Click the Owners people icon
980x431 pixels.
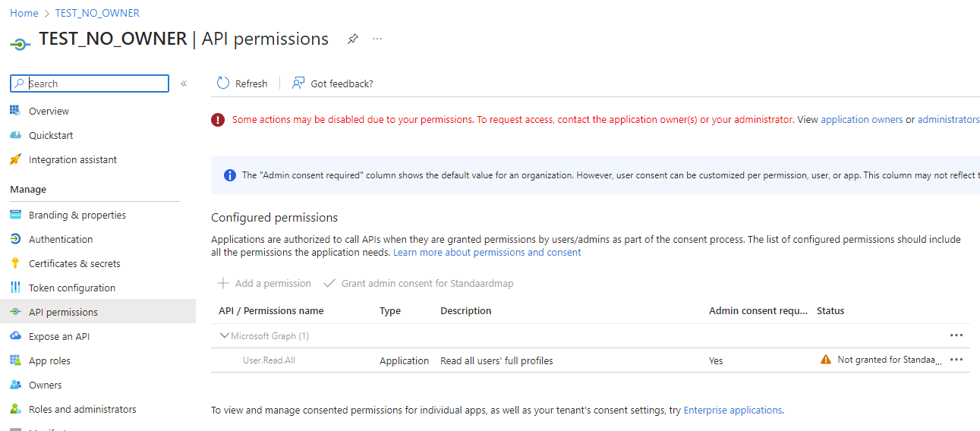[15, 385]
